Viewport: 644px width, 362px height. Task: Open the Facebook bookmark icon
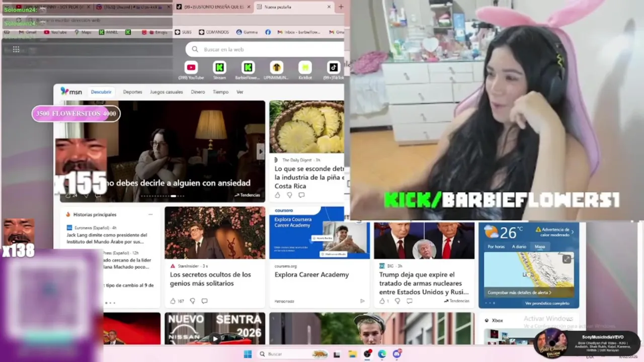(268, 32)
